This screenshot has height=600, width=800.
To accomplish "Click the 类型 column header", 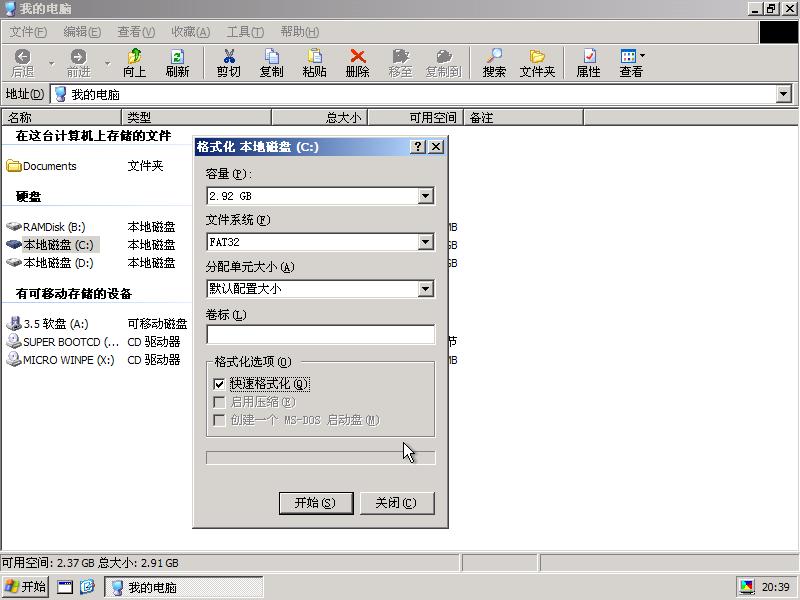I will click(196, 117).
